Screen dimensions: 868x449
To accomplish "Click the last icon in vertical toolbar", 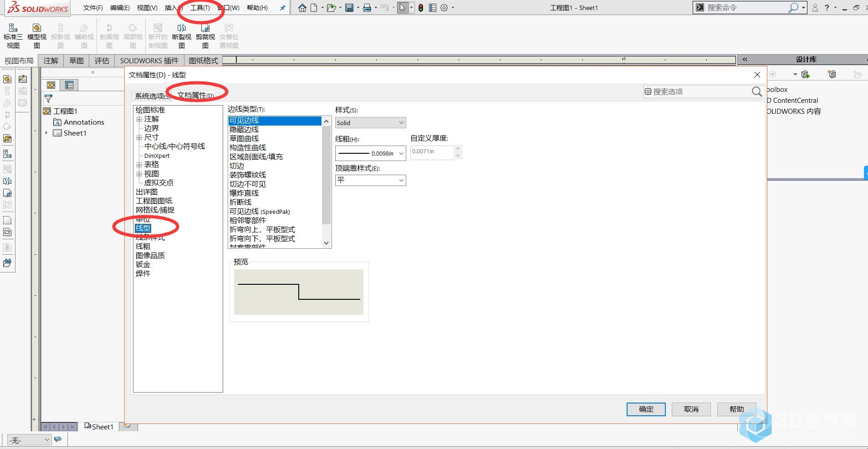I will [7, 262].
